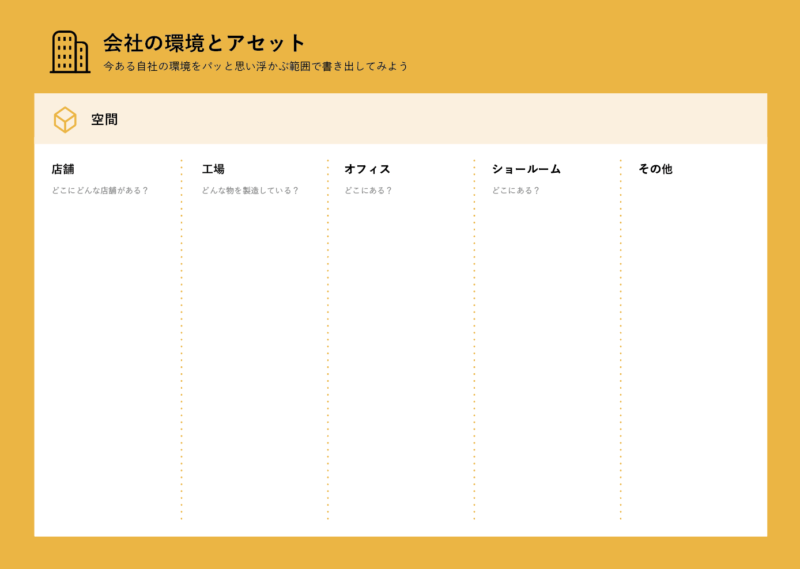Select the ショールーム column heading
This screenshot has height=569, width=800.
point(526,169)
